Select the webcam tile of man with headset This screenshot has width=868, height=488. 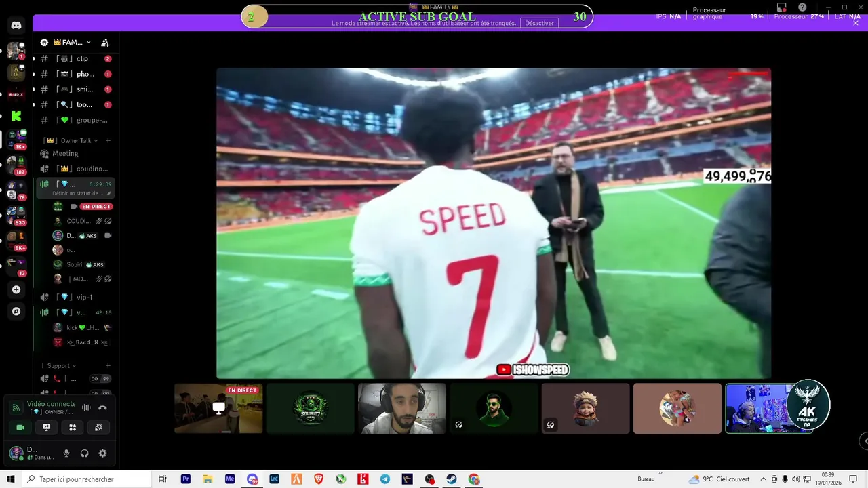402,409
